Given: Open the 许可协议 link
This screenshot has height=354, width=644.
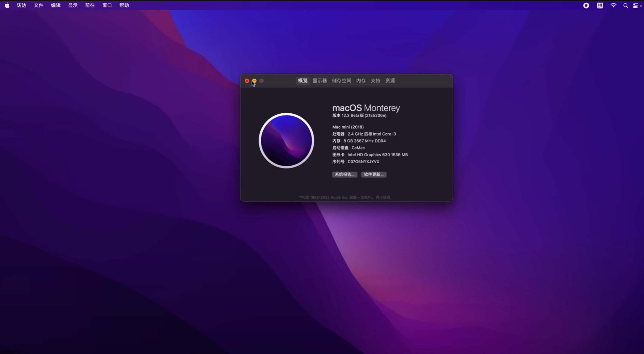Looking at the screenshot, I should [383, 197].
